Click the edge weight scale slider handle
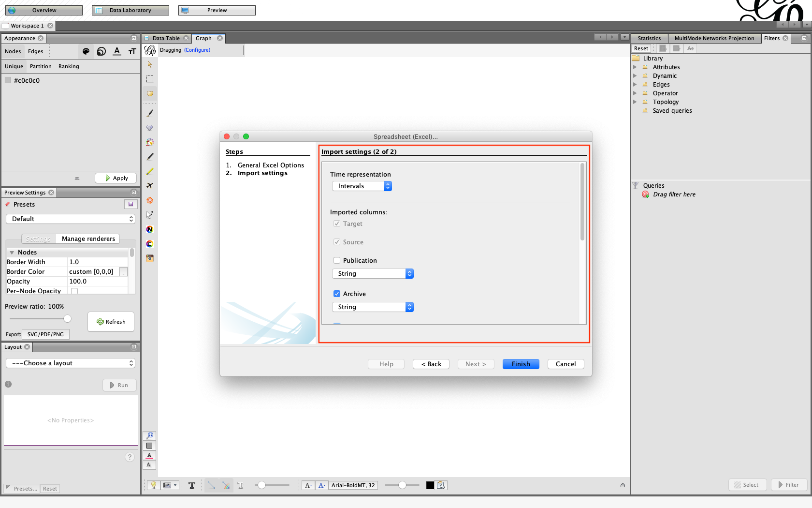Viewport: 812px width, 508px height. click(261, 485)
